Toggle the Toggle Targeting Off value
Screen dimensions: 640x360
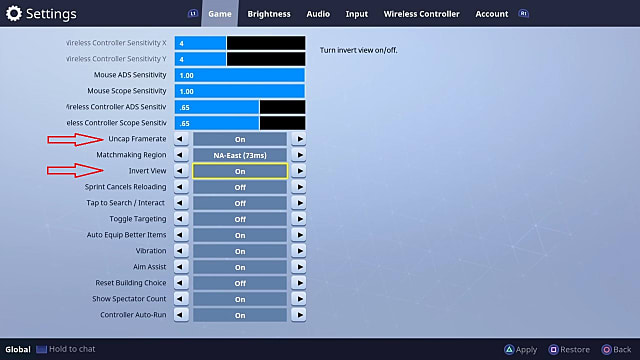[240, 219]
